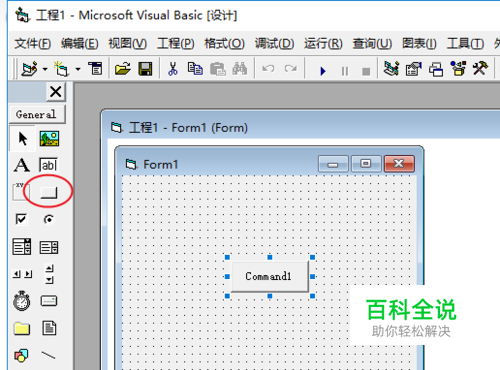Select the Label tool
Image resolution: width=500 pixels, height=370 pixels.
click(x=22, y=165)
